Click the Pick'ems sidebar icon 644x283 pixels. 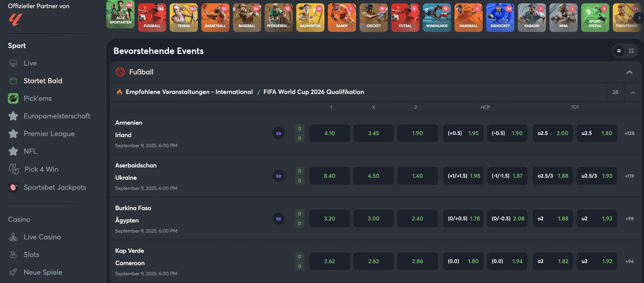13,98
